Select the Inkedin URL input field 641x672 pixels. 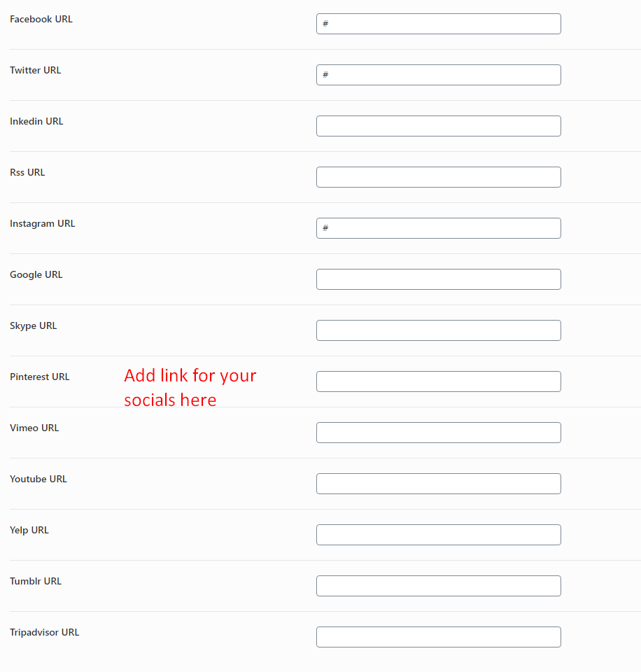coord(438,126)
